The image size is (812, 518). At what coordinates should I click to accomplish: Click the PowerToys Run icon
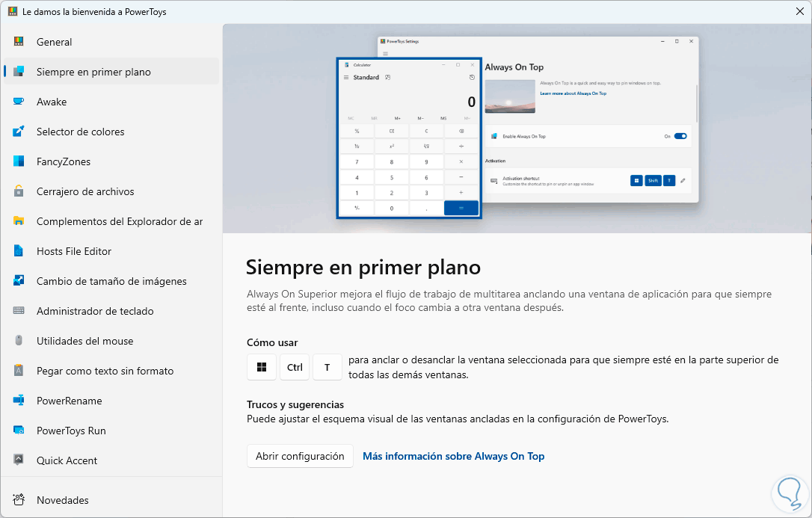[19, 430]
